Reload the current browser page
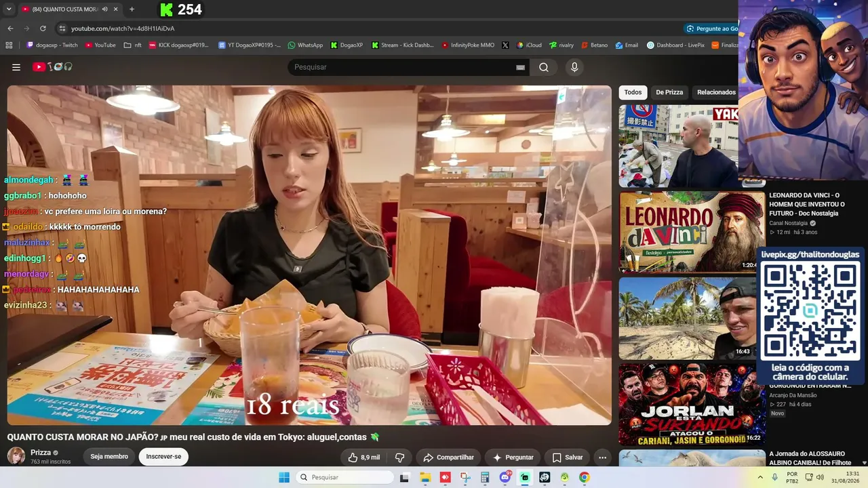The height and width of the screenshot is (488, 868). (x=43, y=28)
